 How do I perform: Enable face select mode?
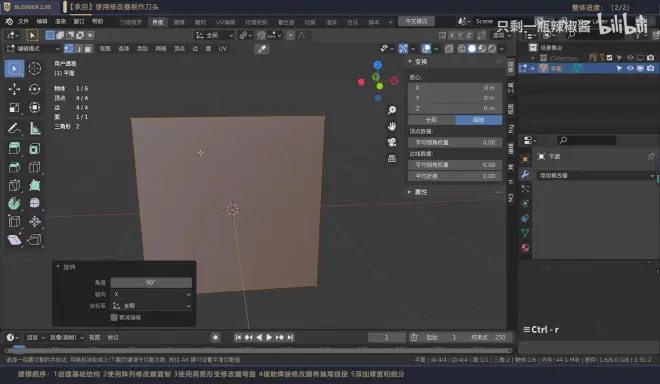pyautogui.click(x=88, y=49)
